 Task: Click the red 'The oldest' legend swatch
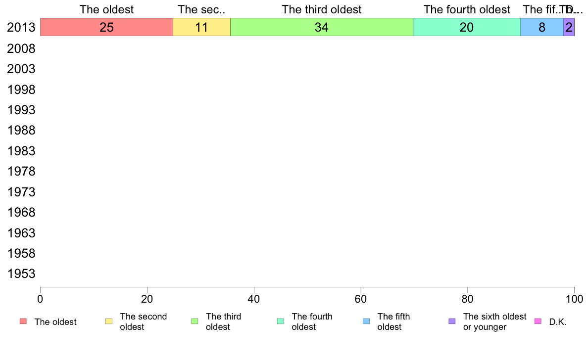pos(23,321)
